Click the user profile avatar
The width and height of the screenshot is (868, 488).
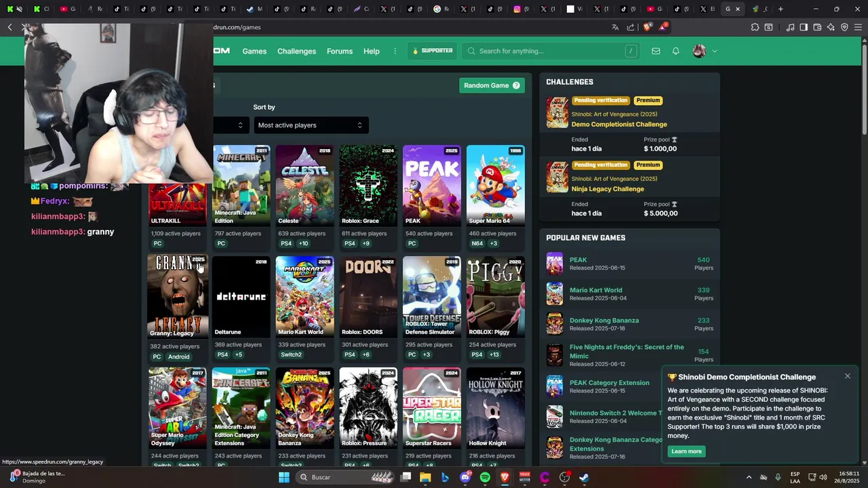(699, 51)
